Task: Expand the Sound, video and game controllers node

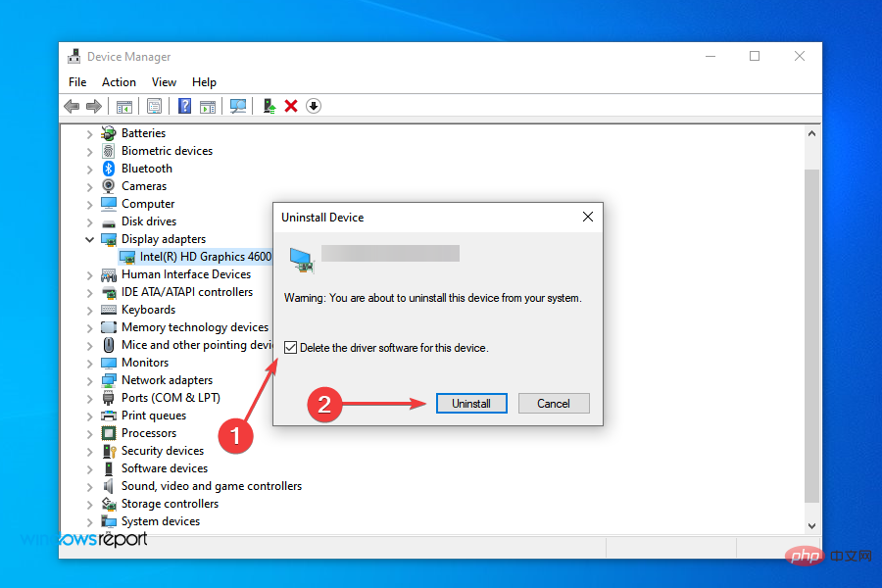Action: pyautogui.click(x=89, y=485)
